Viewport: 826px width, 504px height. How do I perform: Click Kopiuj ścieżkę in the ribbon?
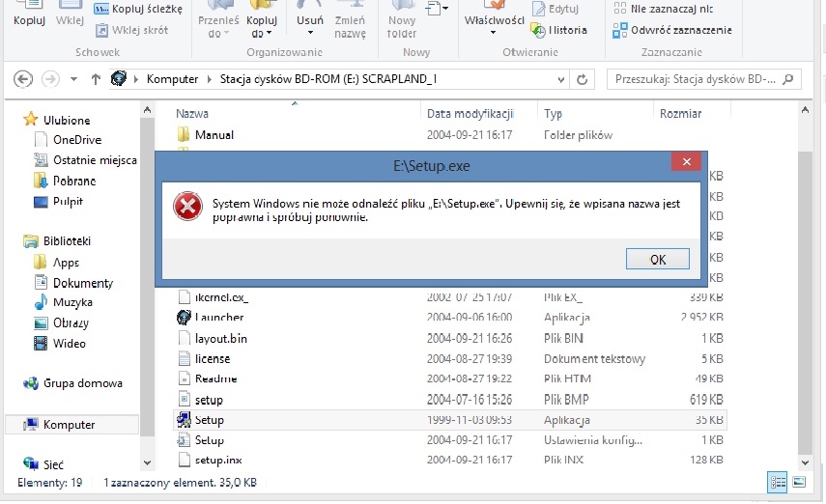point(138,9)
